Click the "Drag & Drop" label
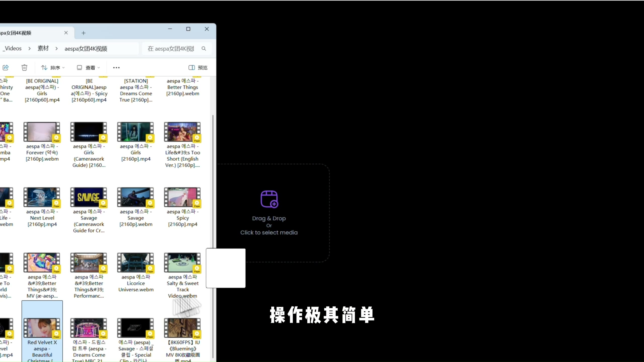The image size is (644, 362). 269,218
